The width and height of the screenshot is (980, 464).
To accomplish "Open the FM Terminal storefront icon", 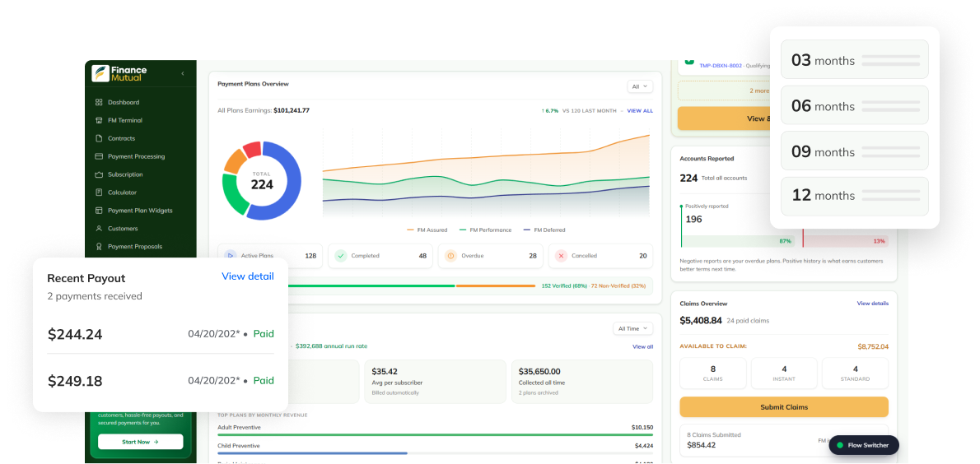I will coord(99,121).
